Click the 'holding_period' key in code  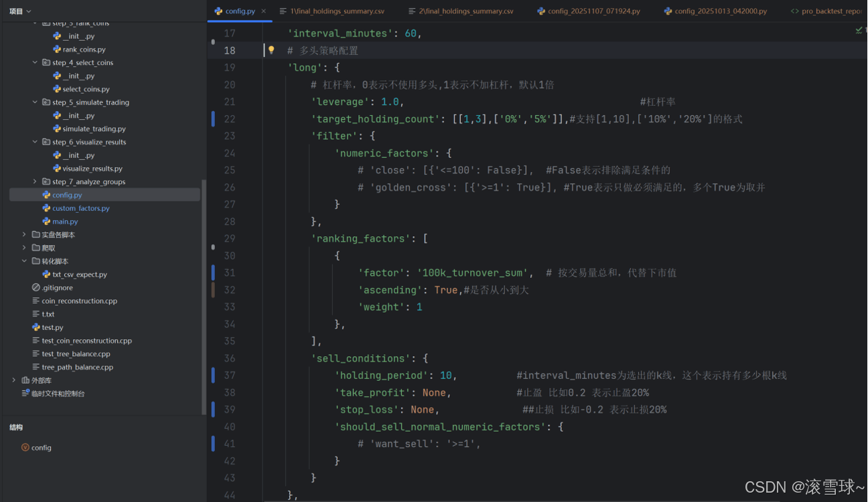[382, 375]
